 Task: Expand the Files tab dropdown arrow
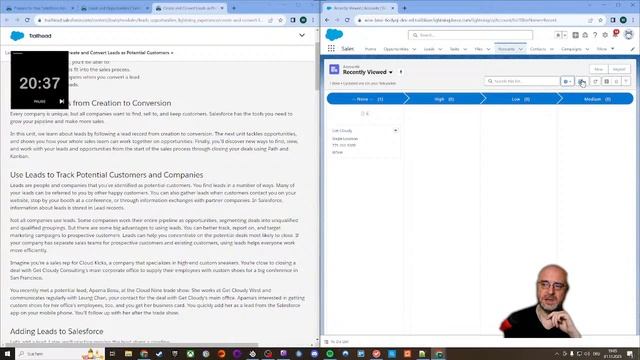[488, 49]
